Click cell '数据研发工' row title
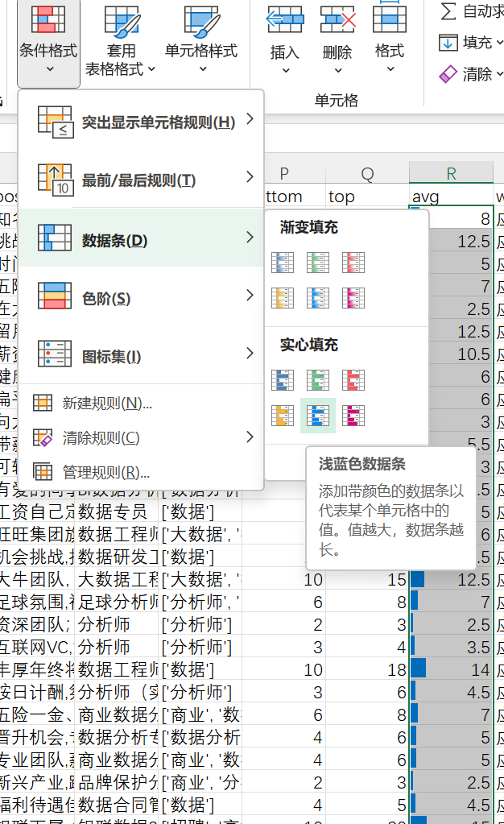Viewport: 504px width, 824px height. point(117,557)
